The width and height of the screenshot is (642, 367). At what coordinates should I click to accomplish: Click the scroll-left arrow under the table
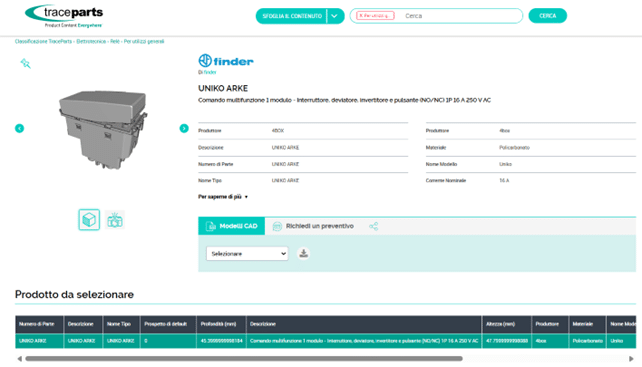tap(19, 359)
